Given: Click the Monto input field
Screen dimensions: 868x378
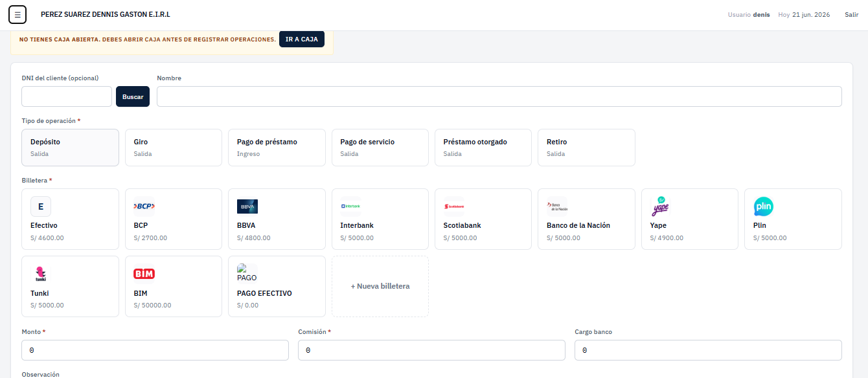Looking at the screenshot, I should pyautogui.click(x=155, y=350).
